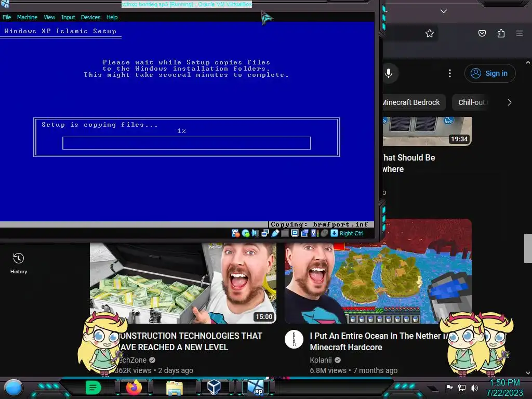Open the Input menu
This screenshot has height=399, width=532.
tap(68, 17)
